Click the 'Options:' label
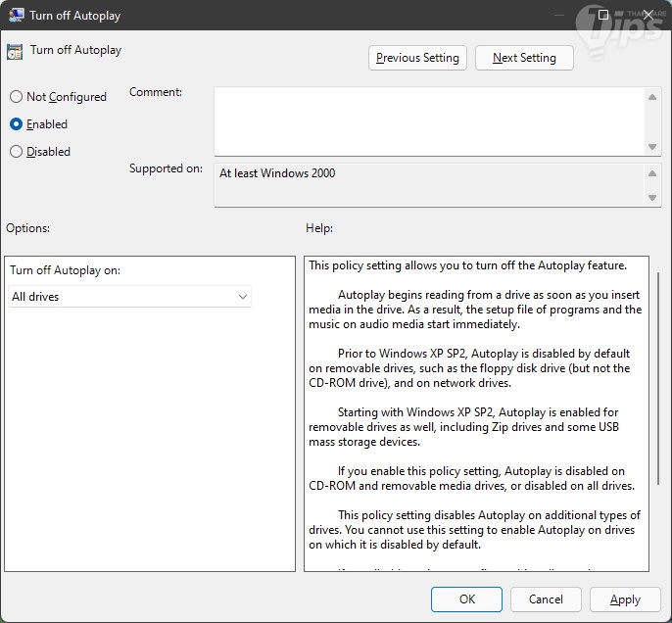 click(x=27, y=228)
